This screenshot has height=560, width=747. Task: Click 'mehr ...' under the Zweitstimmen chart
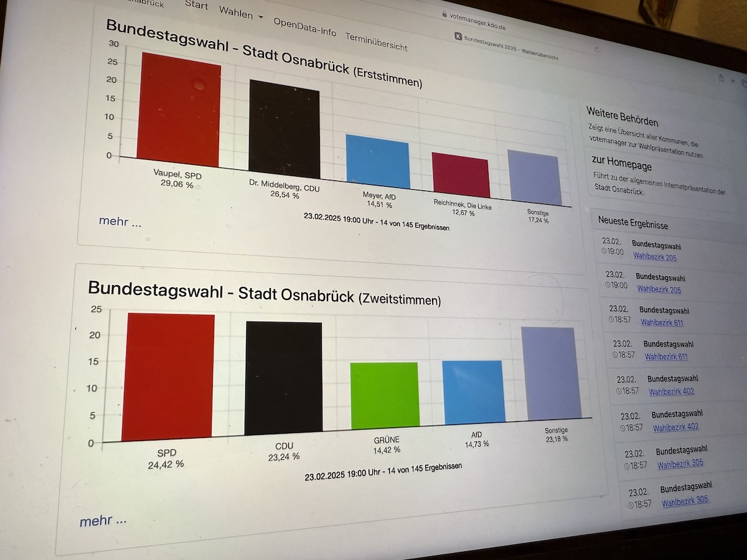coord(103,521)
